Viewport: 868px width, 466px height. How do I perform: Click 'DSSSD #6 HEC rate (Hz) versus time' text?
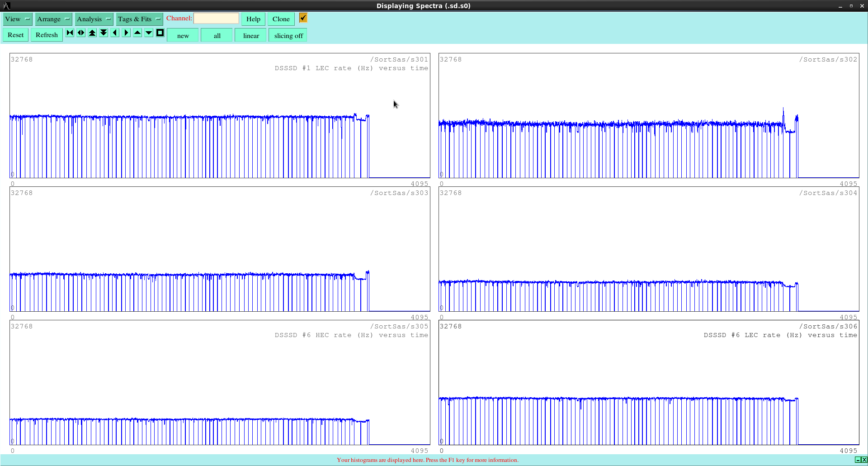[x=351, y=335]
